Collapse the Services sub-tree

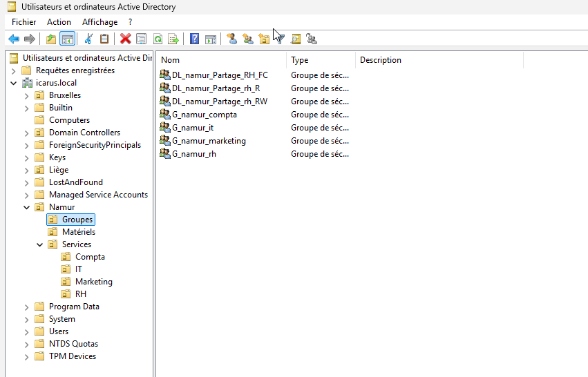coord(40,244)
